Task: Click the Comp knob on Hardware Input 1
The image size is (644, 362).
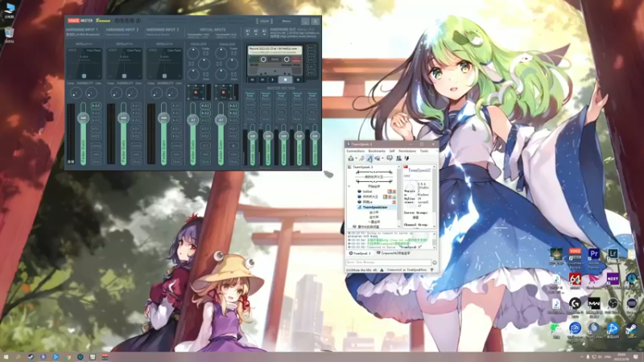Action: pyautogui.click(x=76, y=94)
